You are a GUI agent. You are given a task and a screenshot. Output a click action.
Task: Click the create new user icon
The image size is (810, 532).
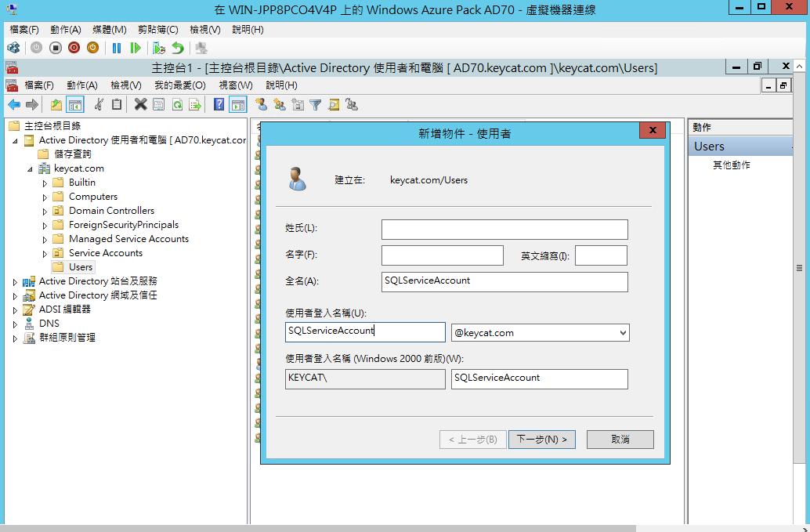(262, 105)
